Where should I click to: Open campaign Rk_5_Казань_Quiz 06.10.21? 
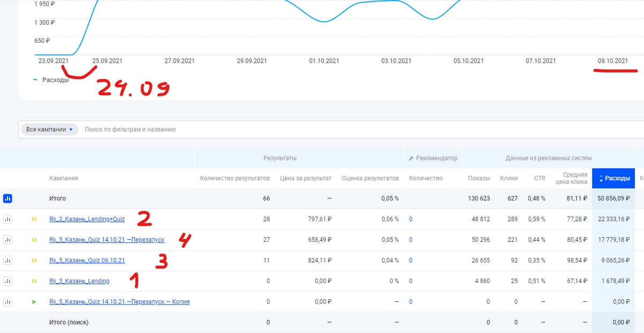[87, 261]
